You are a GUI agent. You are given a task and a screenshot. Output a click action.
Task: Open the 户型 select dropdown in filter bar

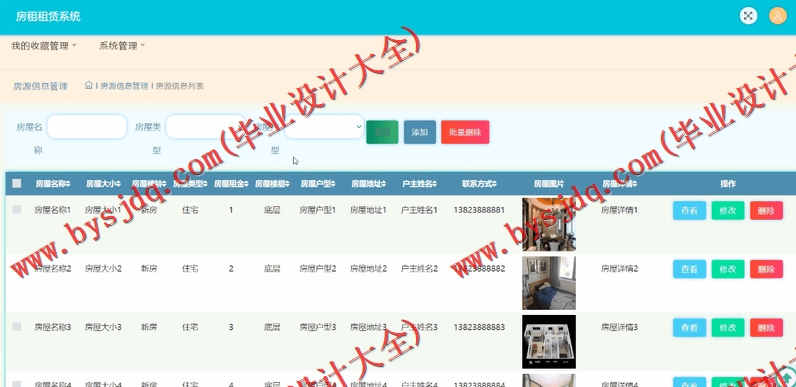coord(324,127)
